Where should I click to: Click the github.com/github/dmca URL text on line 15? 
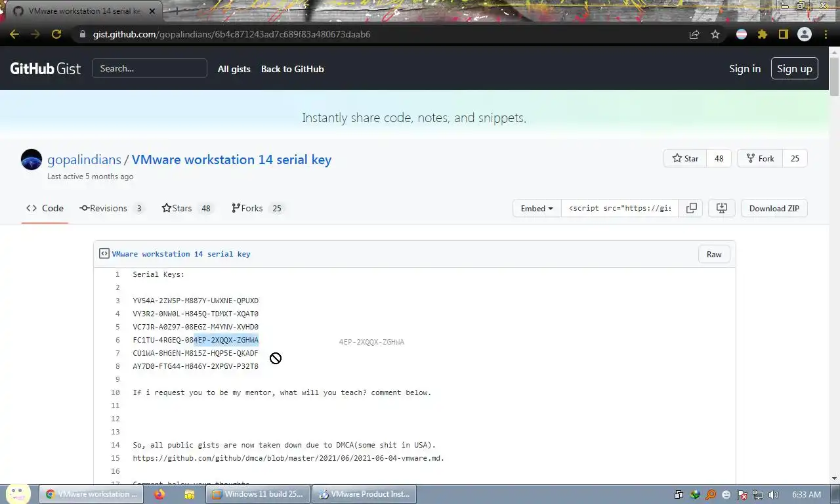tap(289, 458)
